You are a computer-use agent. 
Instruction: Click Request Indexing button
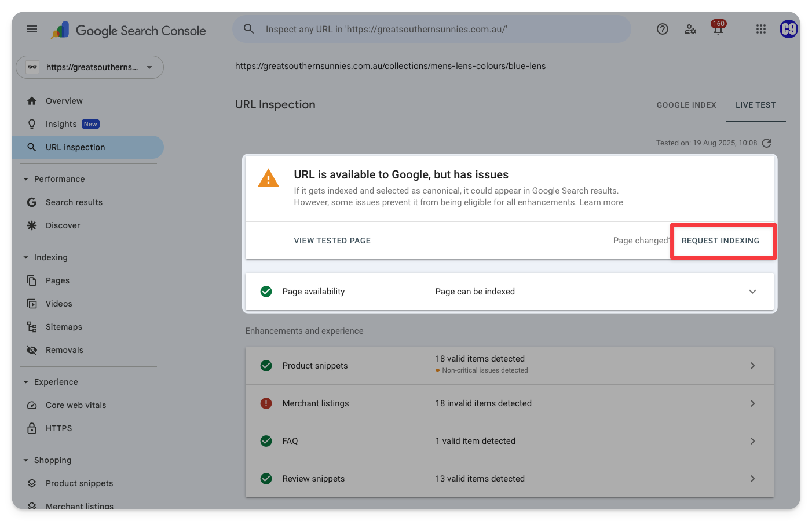tap(720, 241)
